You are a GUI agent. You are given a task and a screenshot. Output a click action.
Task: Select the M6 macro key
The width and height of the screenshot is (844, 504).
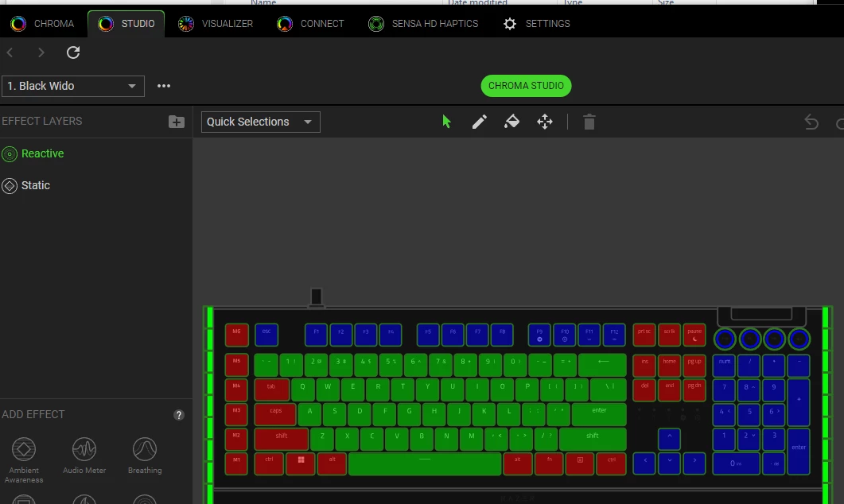tap(236, 335)
